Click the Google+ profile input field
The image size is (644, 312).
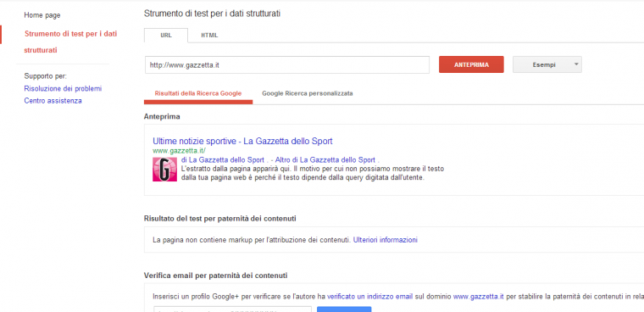(233, 309)
